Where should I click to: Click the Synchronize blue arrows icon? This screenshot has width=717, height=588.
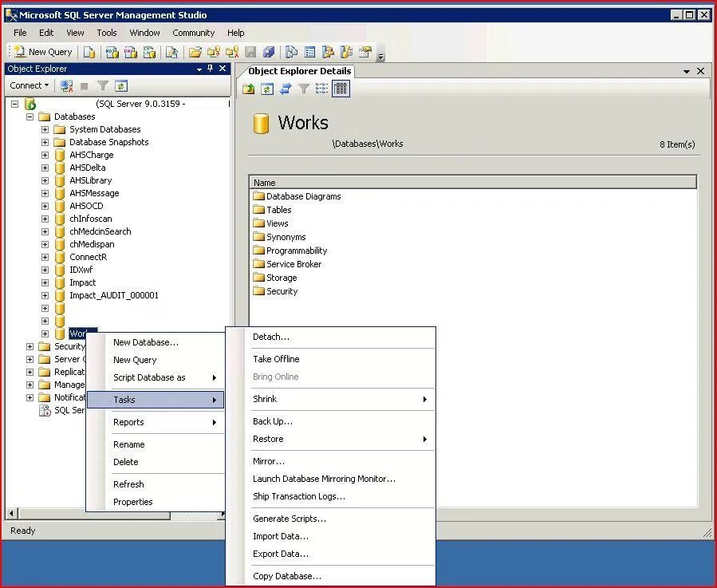(286, 89)
